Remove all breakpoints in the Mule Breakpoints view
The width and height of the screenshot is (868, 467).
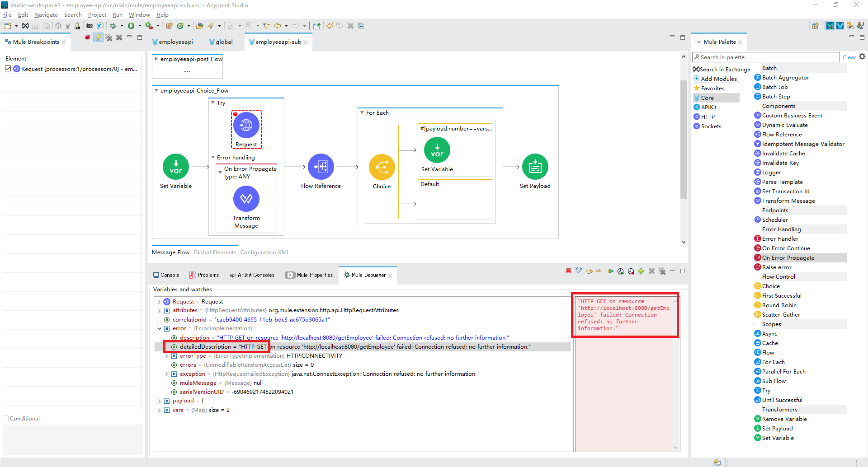click(109, 37)
